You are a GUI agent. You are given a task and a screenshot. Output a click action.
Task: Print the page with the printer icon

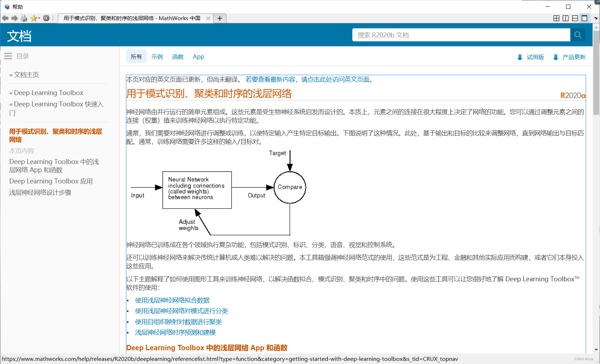click(x=24, y=18)
